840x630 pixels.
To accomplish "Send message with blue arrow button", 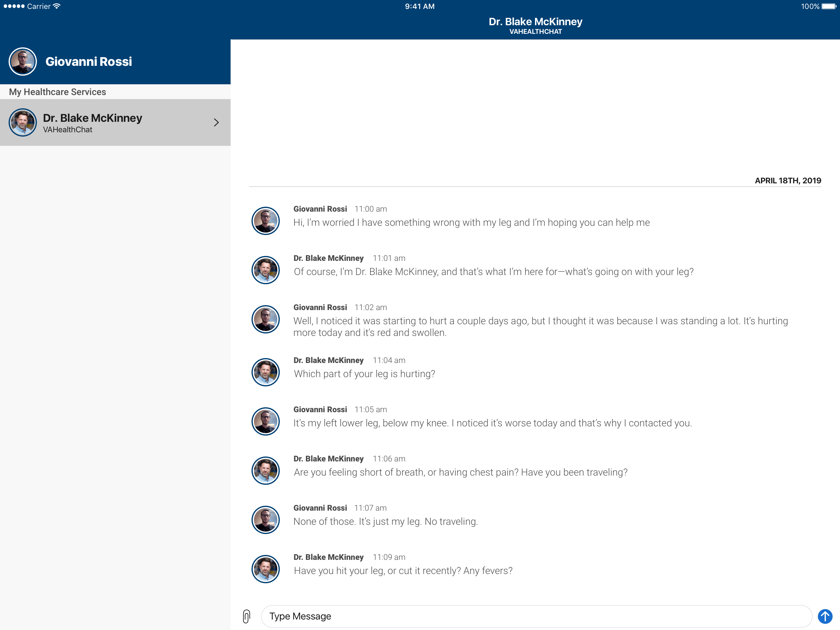I will point(825,616).
